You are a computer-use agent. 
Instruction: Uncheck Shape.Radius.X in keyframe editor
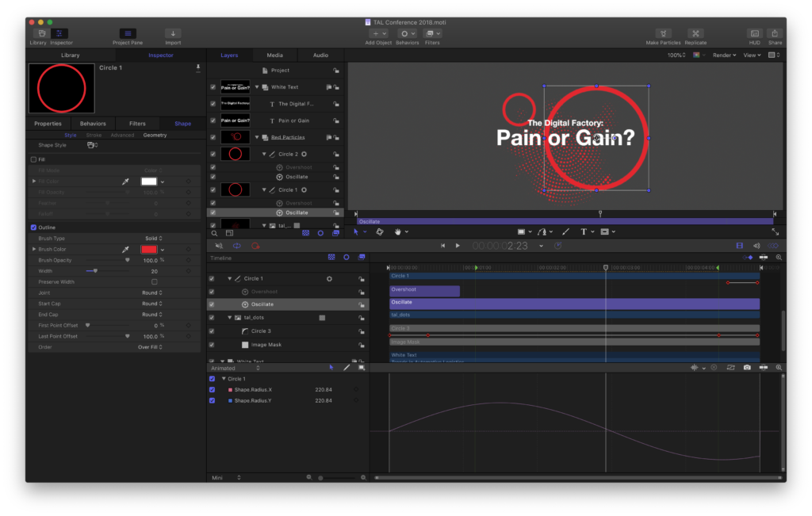(x=213, y=390)
